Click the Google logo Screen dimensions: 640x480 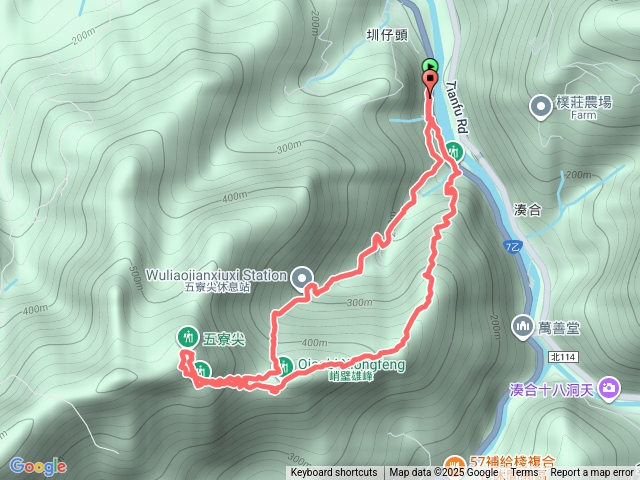(38, 467)
